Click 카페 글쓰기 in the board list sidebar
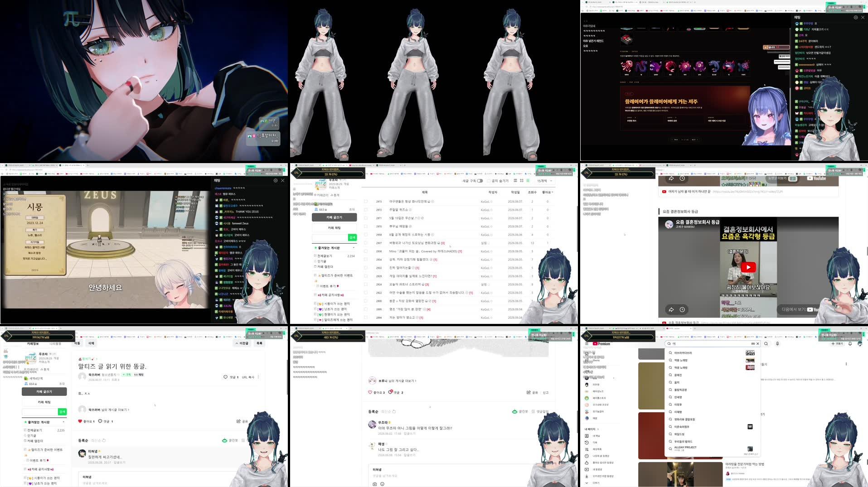The image size is (868, 487). pyautogui.click(x=334, y=217)
